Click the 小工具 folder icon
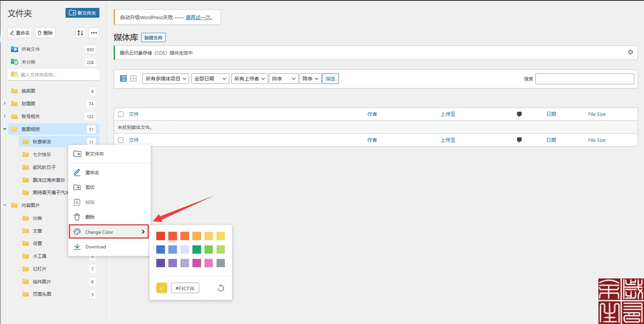644x324 pixels. coord(26,256)
